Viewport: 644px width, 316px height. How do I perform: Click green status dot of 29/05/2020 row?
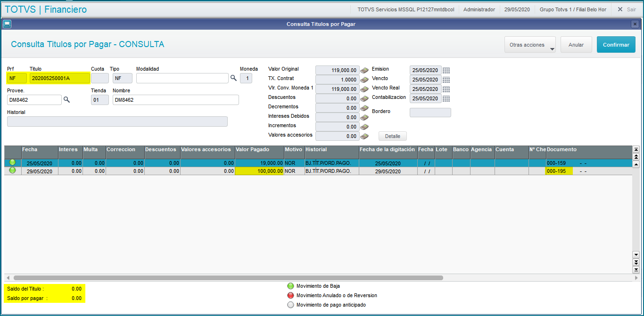point(12,170)
